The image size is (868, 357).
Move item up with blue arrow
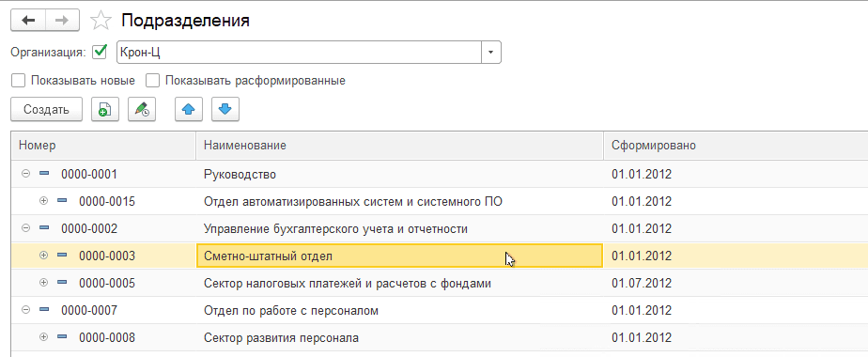point(189,109)
